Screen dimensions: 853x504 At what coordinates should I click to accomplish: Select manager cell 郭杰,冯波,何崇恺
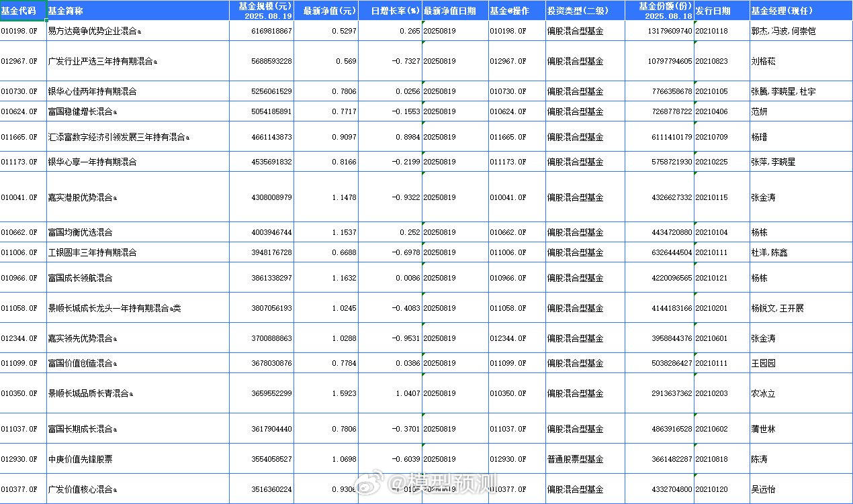pyautogui.click(x=801, y=31)
